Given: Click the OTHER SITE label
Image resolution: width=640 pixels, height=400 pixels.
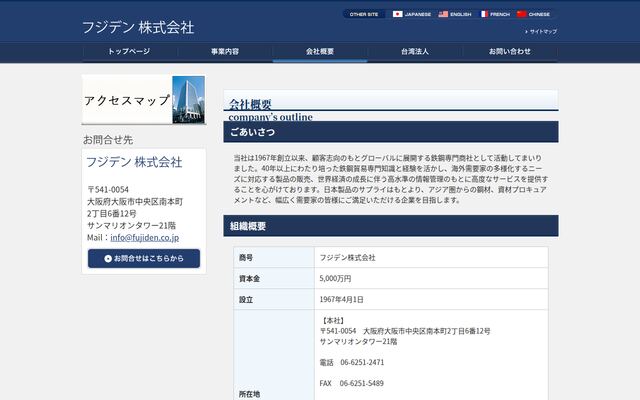Looking at the screenshot, I should (x=364, y=14).
